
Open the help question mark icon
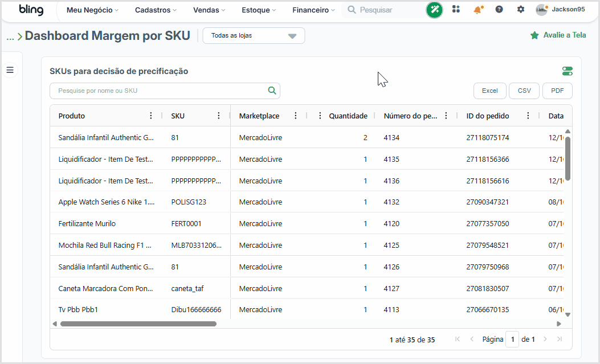(x=499, y=9)
